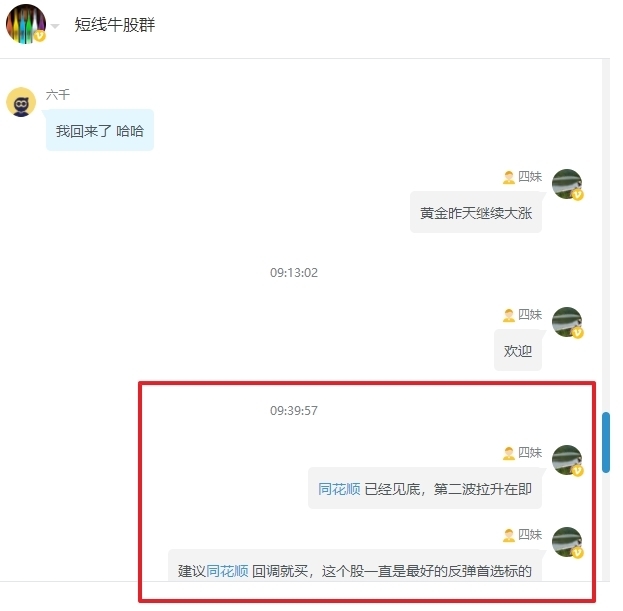Open 四妹's avatar beside 黄金昨天继续大涨
Image resolution: width=623 pixels, height=611 pixels.
click(567, 184)
